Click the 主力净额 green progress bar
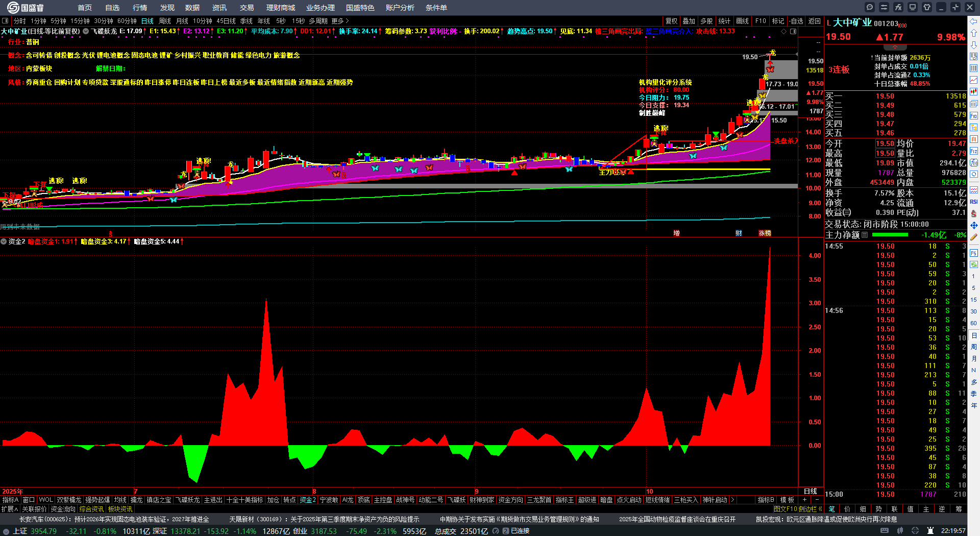This screenshot has height=536, width=980. pos(890,235)
